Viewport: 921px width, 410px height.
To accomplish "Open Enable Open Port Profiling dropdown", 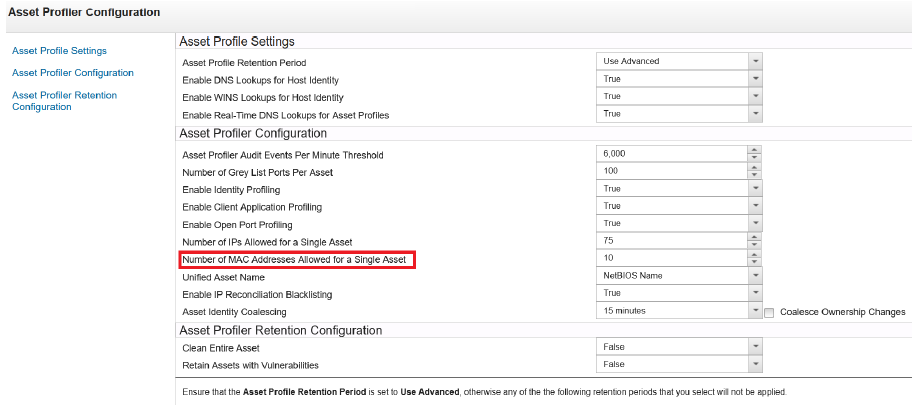I will point(680,223).
